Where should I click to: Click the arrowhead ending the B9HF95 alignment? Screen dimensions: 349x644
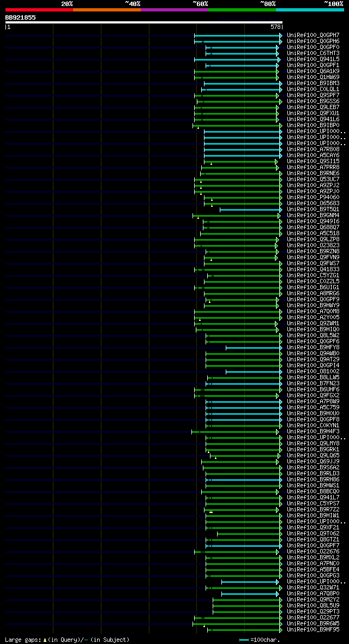pyautogui.click(x=281, y=630)
